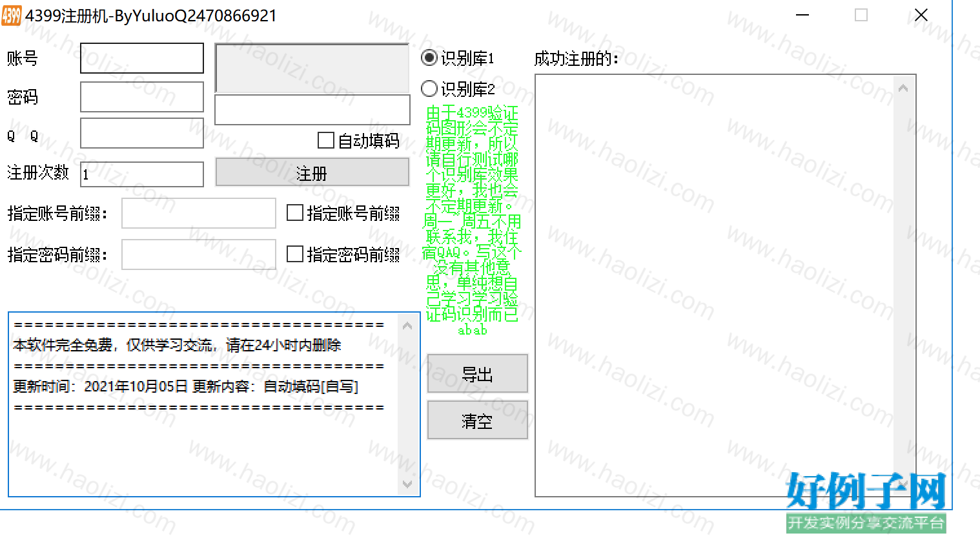Click scroll-up arrow of log box
The width and height of the screenshot is (980, 540).
[407, 326]
